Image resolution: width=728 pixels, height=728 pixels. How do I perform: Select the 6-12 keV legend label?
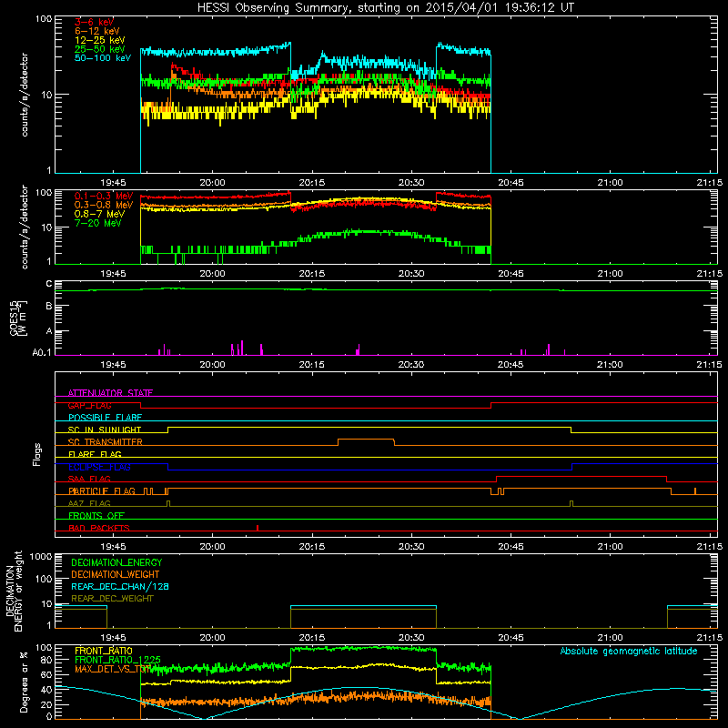point(97,31)
